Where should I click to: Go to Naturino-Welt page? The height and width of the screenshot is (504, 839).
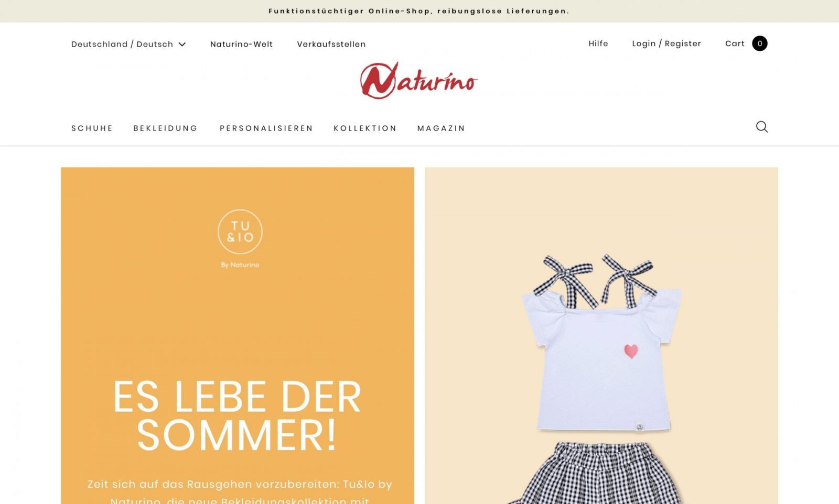tap(241, 44)
